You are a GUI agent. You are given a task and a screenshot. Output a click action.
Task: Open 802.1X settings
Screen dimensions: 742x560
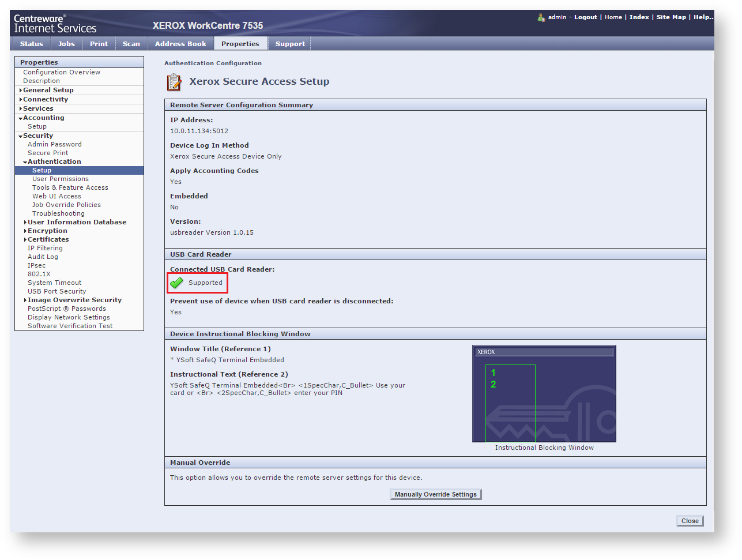point(39,274)
